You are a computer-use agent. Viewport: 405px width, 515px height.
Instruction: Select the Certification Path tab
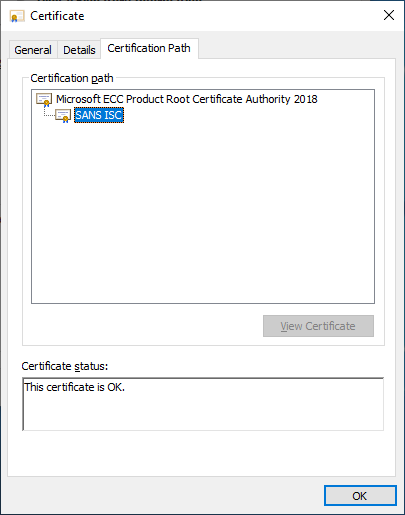(x=149, y=48)
